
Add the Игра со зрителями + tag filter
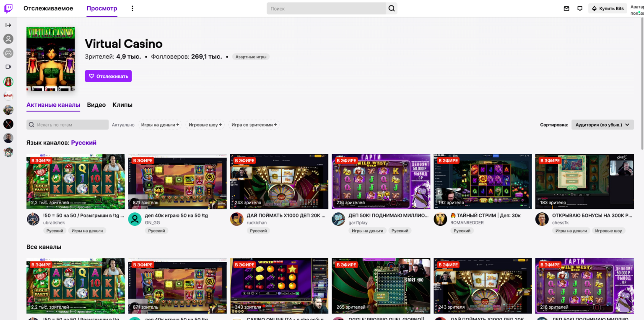coord(254,125)
